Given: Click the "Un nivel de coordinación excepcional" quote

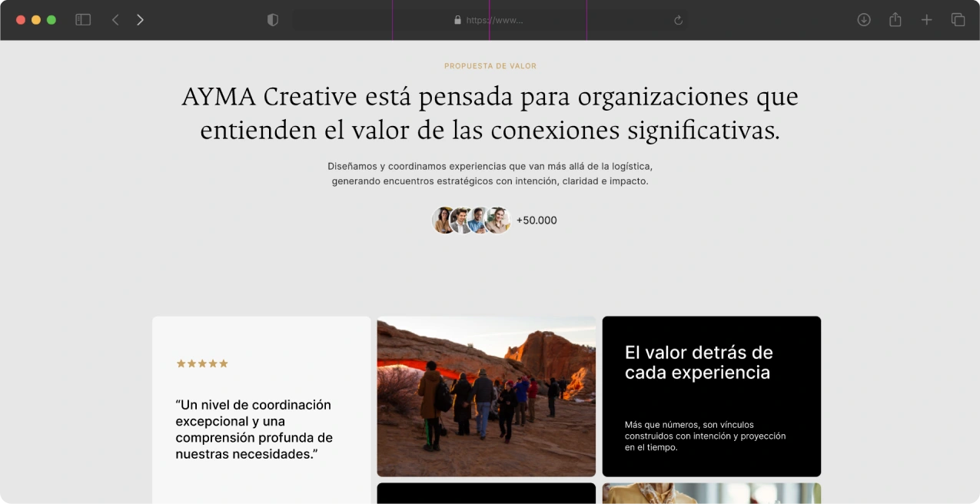Looking at the screenshot, I should click(254, 429).
